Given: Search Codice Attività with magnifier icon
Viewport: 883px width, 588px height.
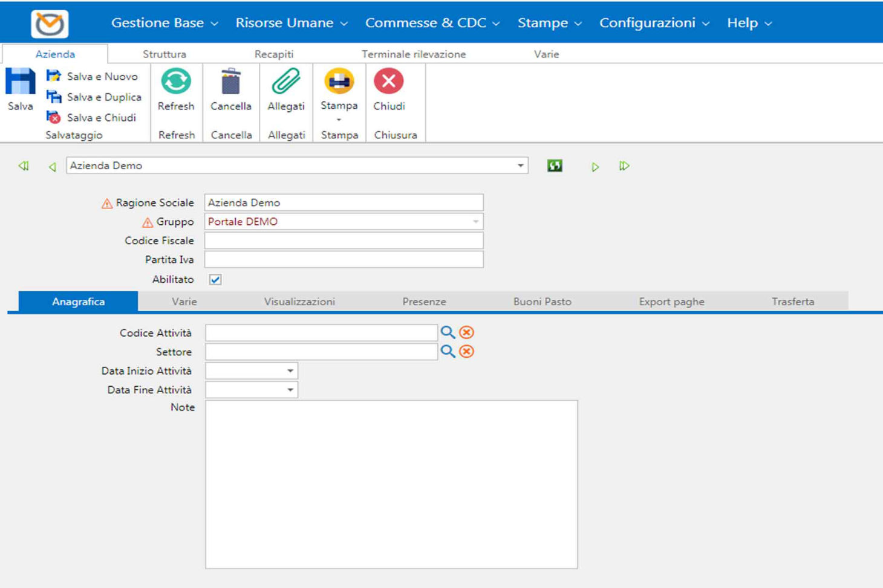Looking at the screenshot, I should [x=448, y=332].
